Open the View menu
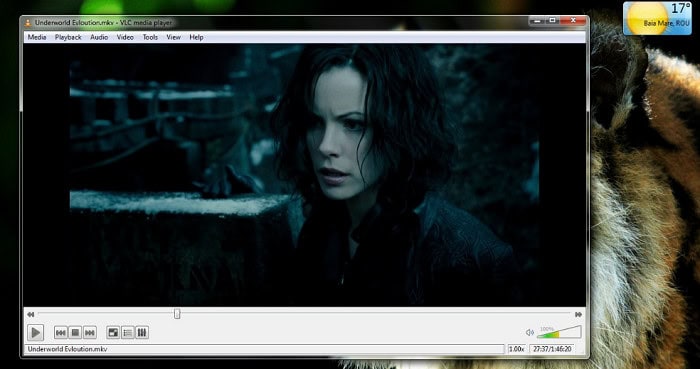This screenshot has height=369, width=700. point(174,37)
